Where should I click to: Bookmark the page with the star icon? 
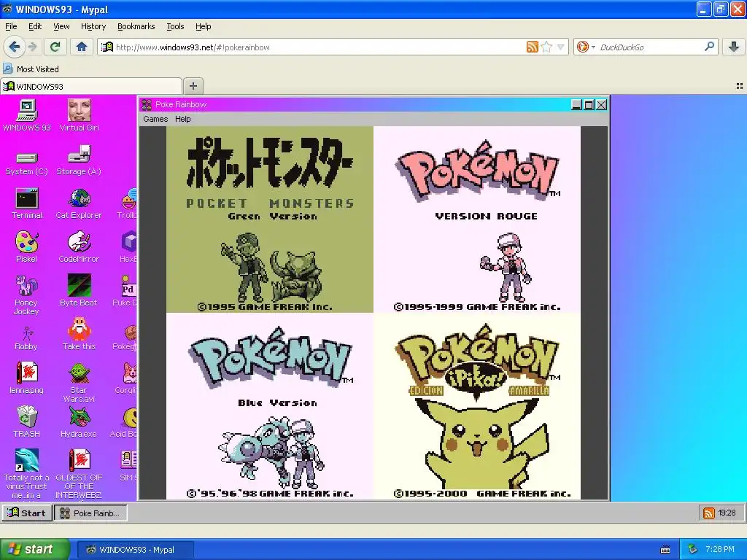click(546, 47)
